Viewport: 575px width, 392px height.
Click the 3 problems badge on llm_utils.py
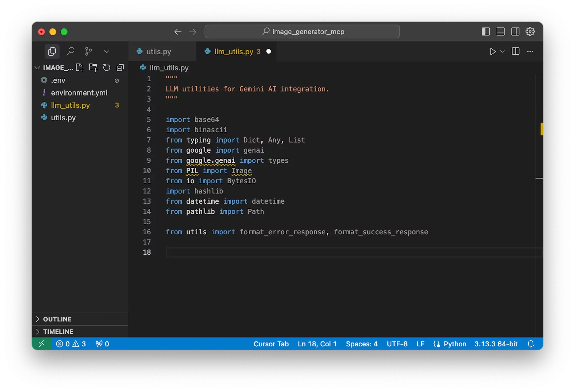tap(117, 105)
